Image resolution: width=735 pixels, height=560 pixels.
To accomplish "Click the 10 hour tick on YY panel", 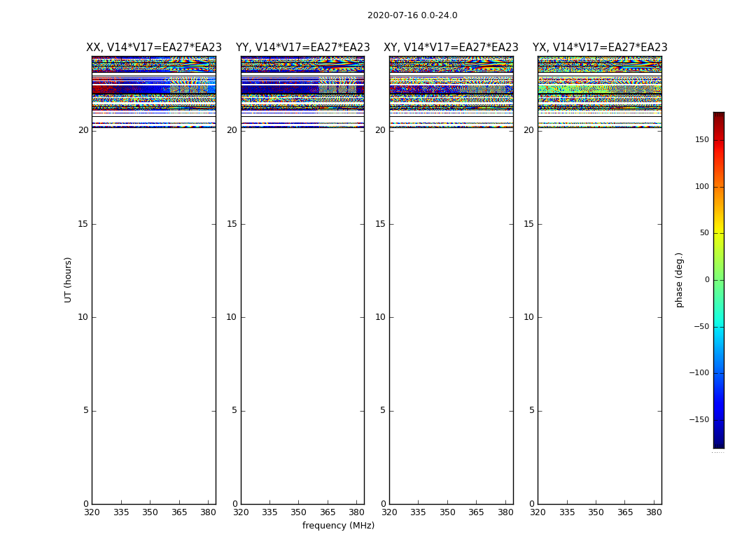I will pos(232,317).
